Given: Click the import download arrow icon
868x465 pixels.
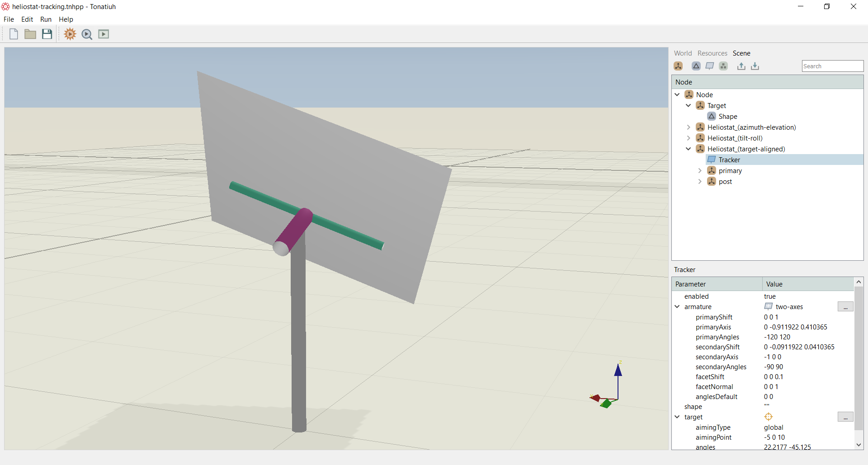Looking at the screenshot, I should click(755, 66).
